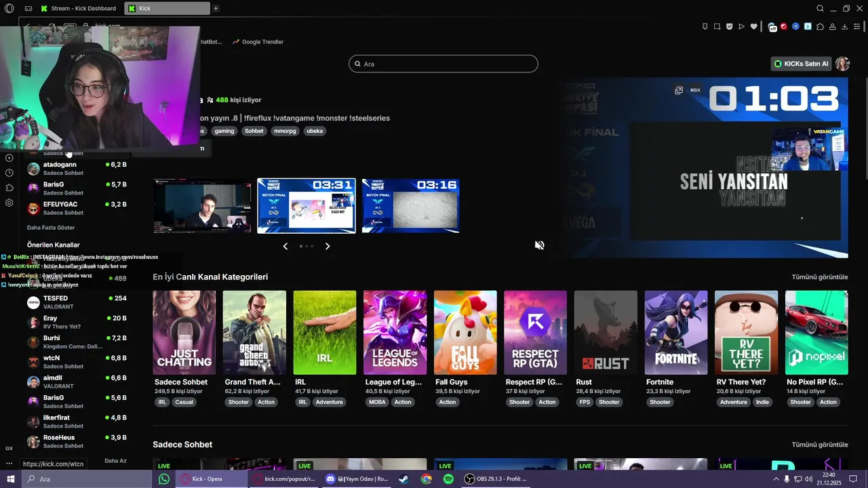The image size is (868, 488).
Task: Open Burhi channel in recommended list
Action: 77,342
